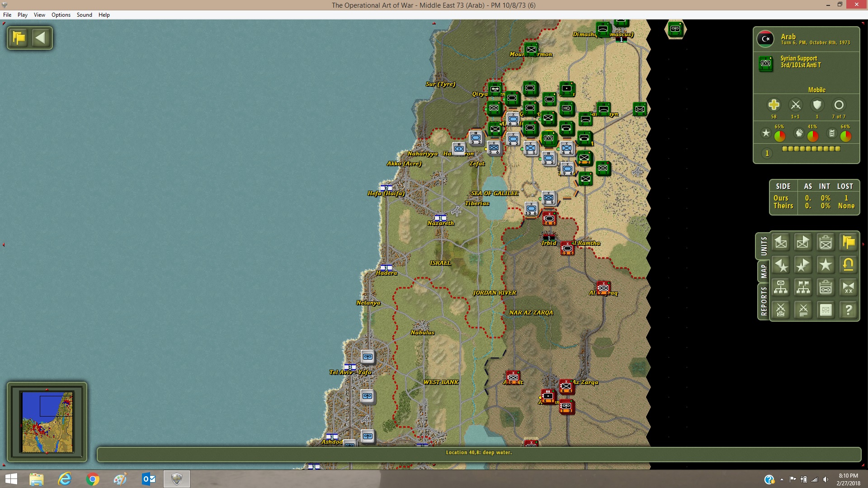
Task: Open the unit hierarchy tree icon
Action: (x=781, y=287)
